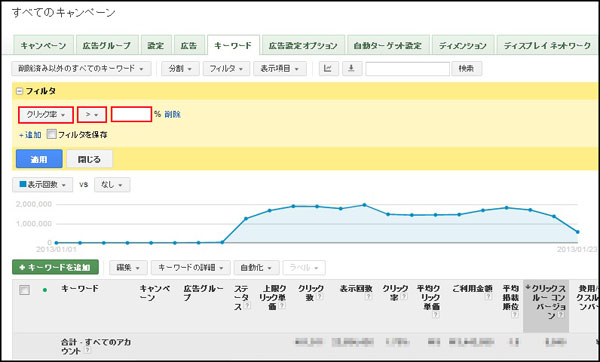The width and height of the screenshot is (600, 362).
Task: Click the keyword search input field
Action: coord(407,69)
